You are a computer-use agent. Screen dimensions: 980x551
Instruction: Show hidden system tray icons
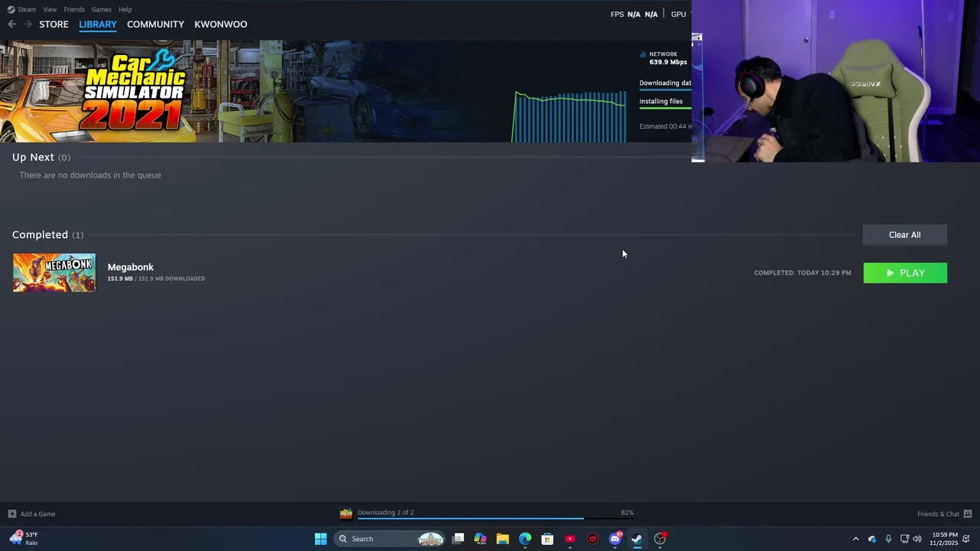click(x=856, y=539)
